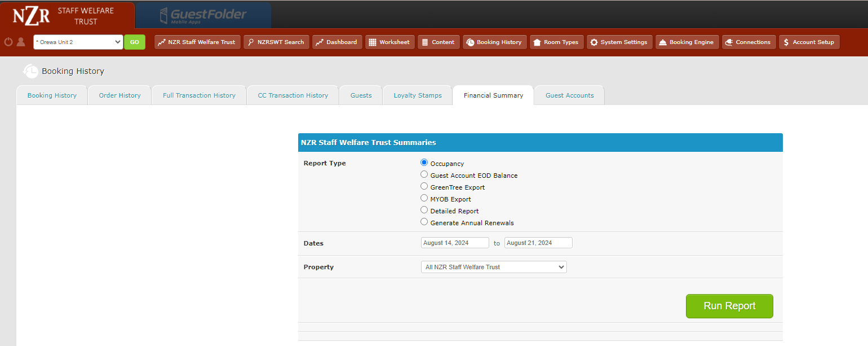868x346 pixels.
Task: Open the Loyalty Stamps tab
Action: [418, 95]
